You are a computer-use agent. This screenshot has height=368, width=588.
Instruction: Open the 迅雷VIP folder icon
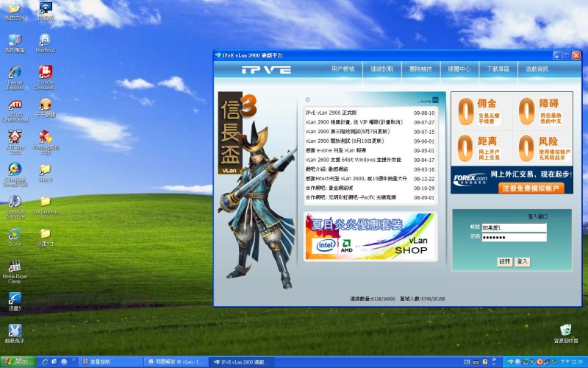point(46,236)
